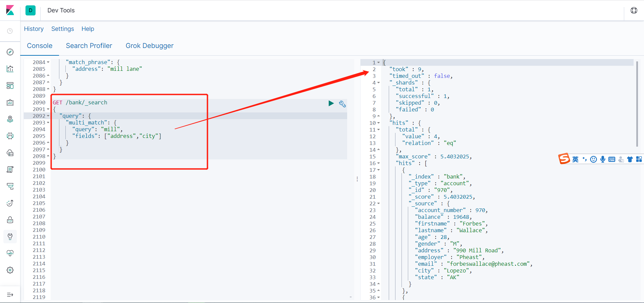This screenshot has width=644, height=303.
Task: Open the Visualize chart icon in sidebar
Action: pyautogui.click(x=10, y=69)
